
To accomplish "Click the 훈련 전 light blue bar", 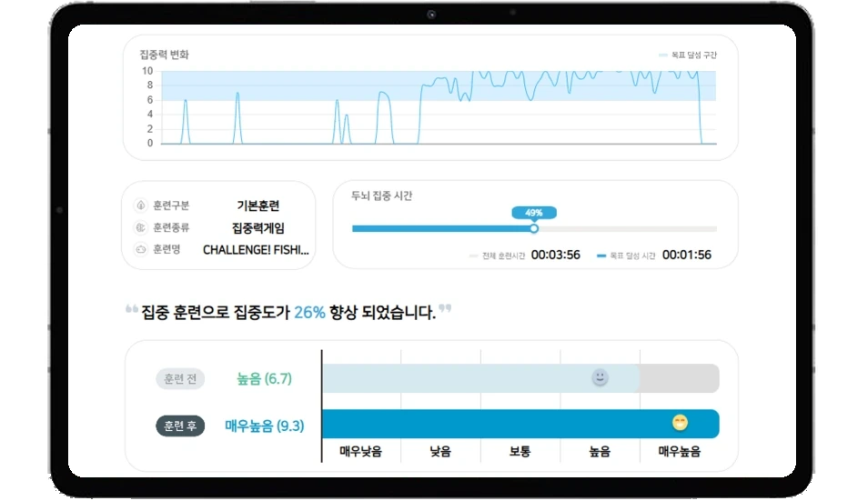I will click(x=480, y=378).
